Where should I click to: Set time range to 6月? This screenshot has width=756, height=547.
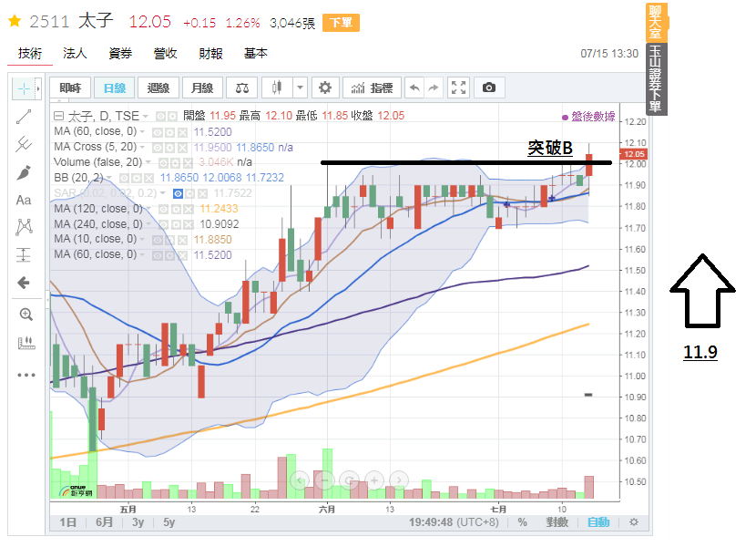point(104,521)
